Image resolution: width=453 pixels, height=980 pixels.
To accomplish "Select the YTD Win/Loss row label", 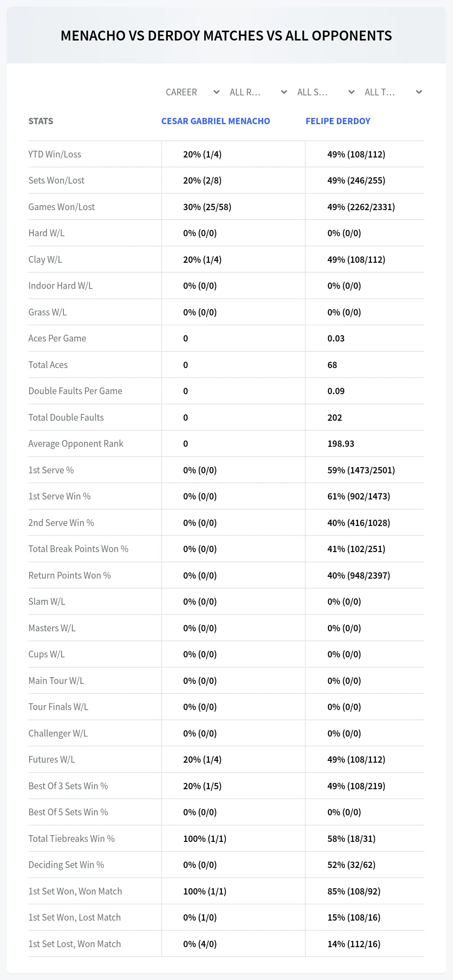I will 55,154.
